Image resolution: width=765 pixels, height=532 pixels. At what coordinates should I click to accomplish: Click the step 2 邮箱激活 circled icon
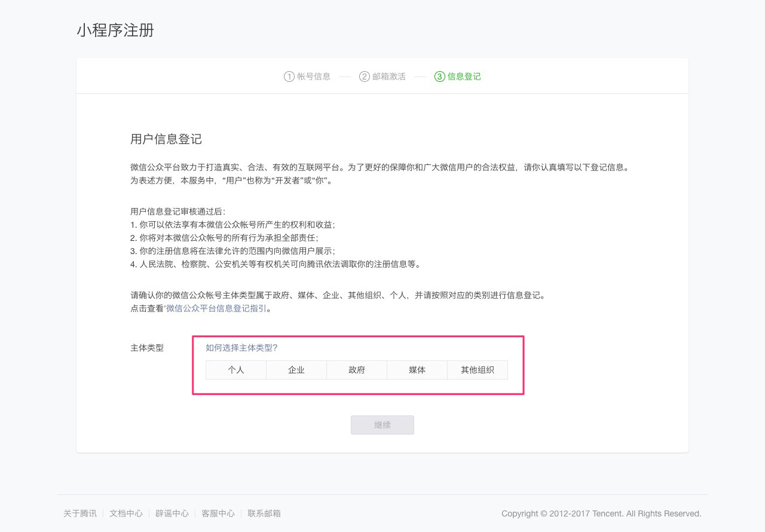click(364, 76)
